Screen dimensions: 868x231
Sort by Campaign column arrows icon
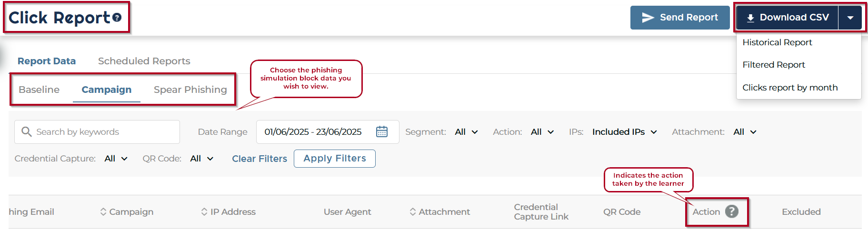pos(103,211)
